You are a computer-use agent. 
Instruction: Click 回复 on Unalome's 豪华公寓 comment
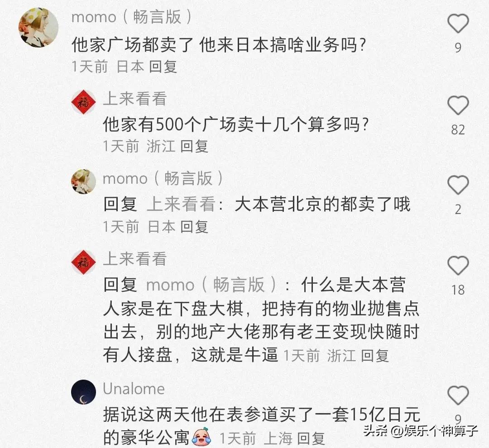coord(311,438)
